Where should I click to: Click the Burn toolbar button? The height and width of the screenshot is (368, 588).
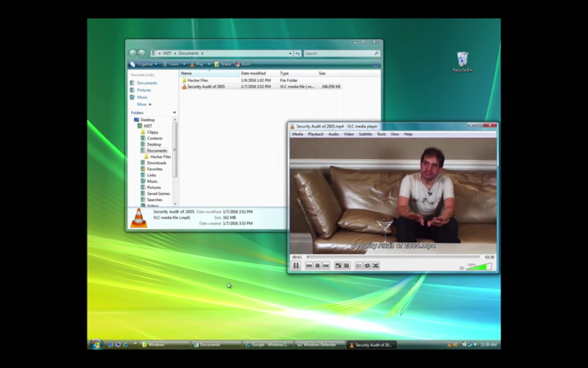[243, 64]
